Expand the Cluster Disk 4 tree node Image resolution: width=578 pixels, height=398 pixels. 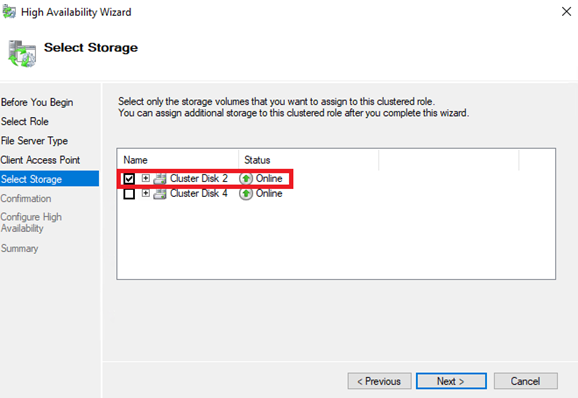(x=146, y=193)
